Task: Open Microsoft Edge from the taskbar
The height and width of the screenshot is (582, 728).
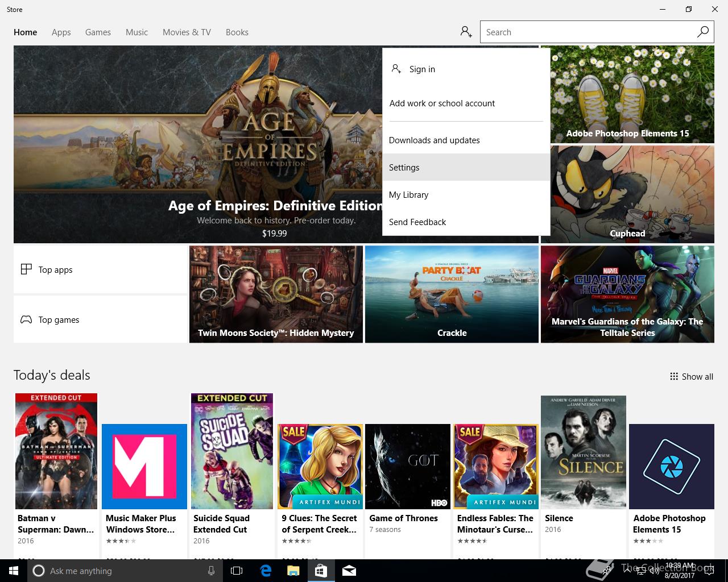Action: point(266,571)
